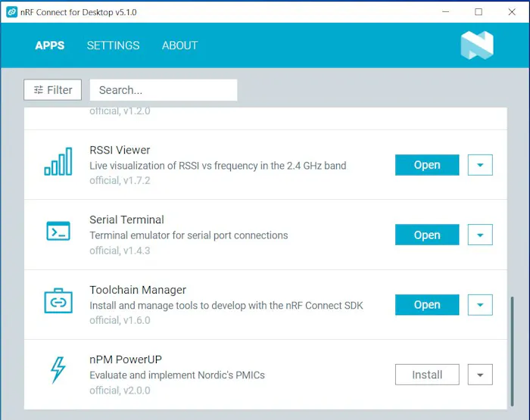Open the Filter options
The image size is (530, 420).
53,90
